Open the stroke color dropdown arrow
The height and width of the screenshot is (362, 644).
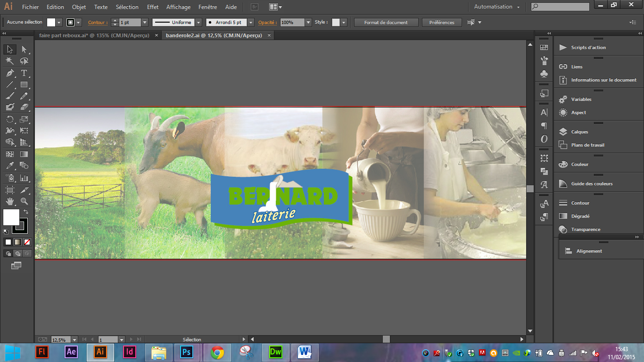[78, 23]
